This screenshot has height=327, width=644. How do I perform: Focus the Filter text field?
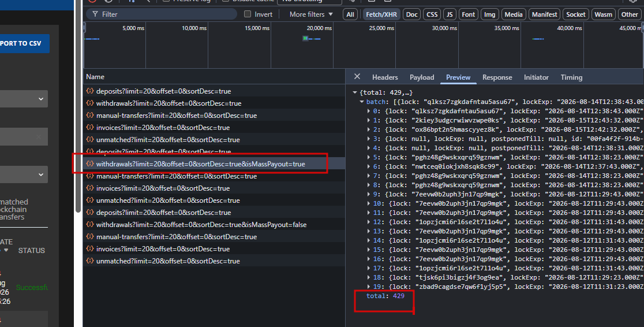tap(162, 14)
